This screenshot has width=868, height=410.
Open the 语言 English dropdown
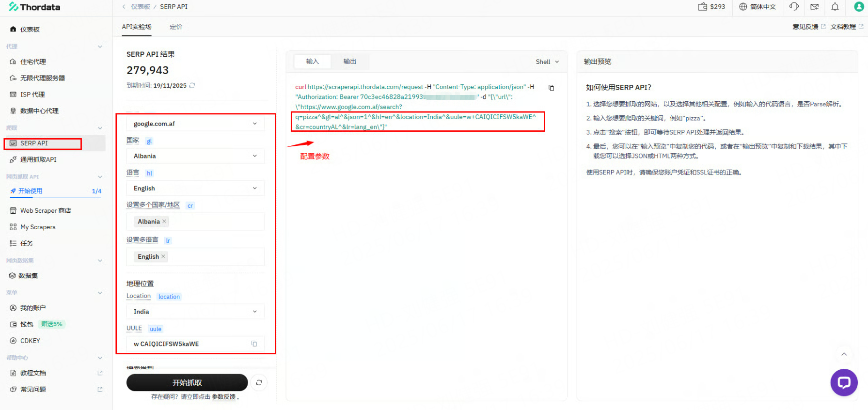click(195, 188)
